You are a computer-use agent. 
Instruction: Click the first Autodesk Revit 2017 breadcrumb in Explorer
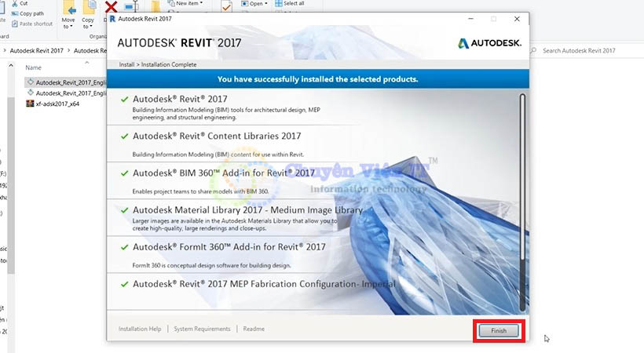37,50
